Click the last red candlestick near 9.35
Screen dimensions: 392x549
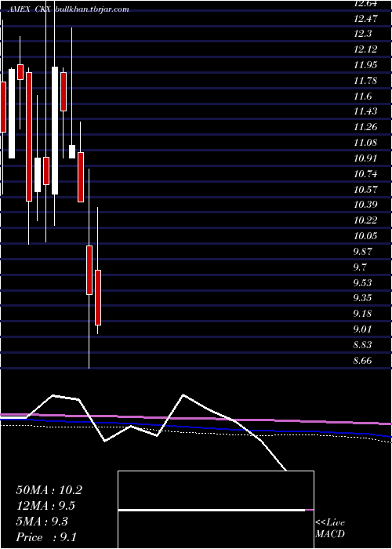[x=98, y=297]
